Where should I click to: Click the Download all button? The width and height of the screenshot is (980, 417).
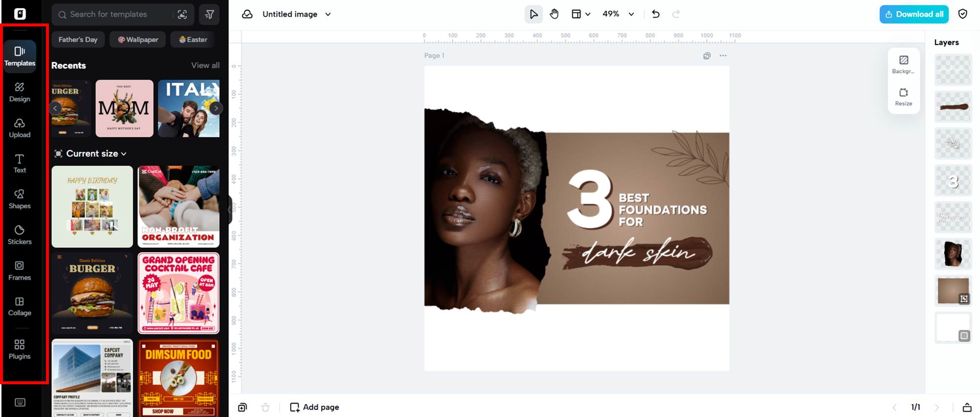[x=913, y=14]
